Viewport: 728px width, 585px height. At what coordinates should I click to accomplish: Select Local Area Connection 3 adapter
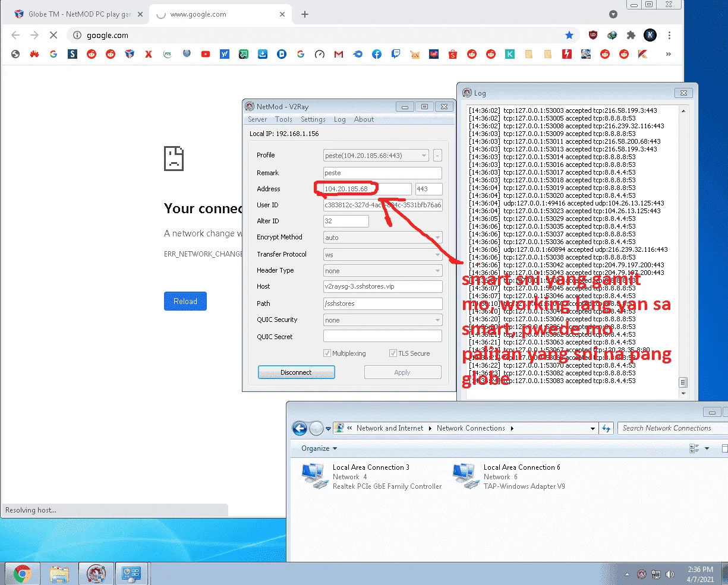(371, 476)
